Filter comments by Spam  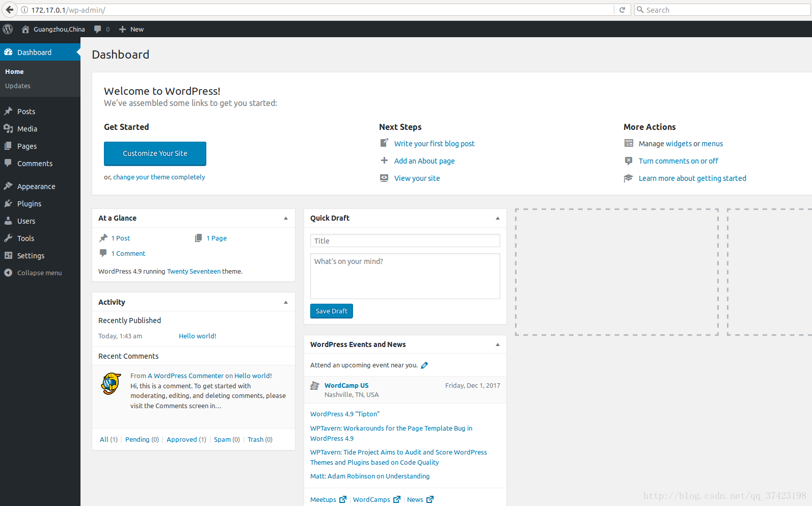click(222, 439)
